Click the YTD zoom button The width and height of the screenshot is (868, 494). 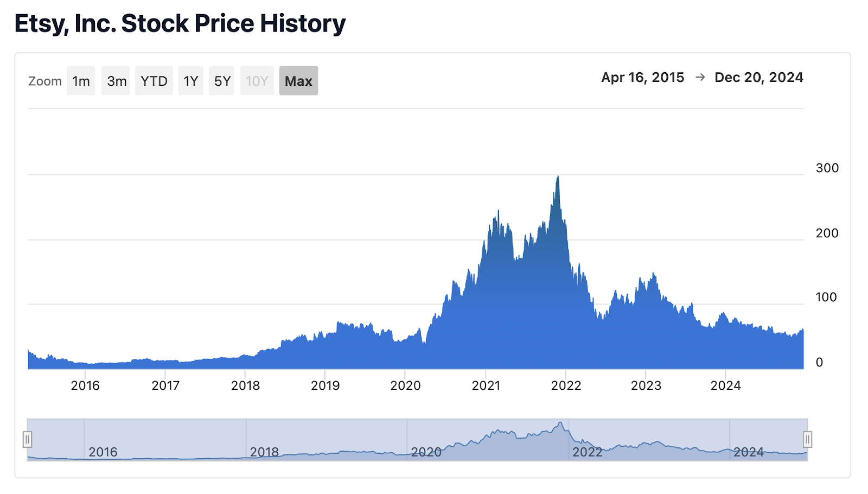(154, 80)
